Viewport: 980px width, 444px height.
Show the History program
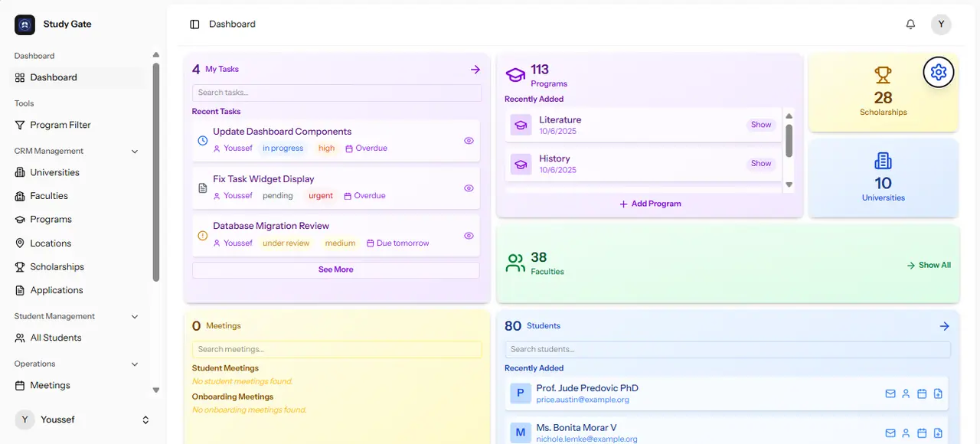coord(761,163)
